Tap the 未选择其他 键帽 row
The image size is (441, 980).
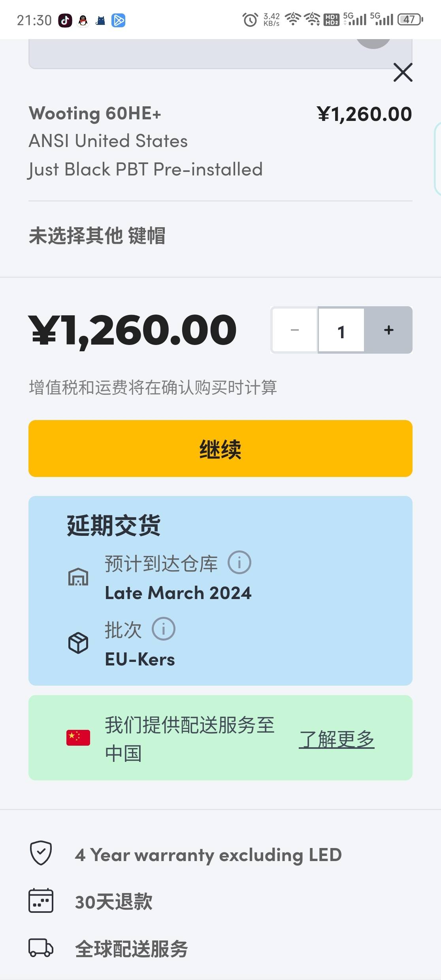click(220, 236)
